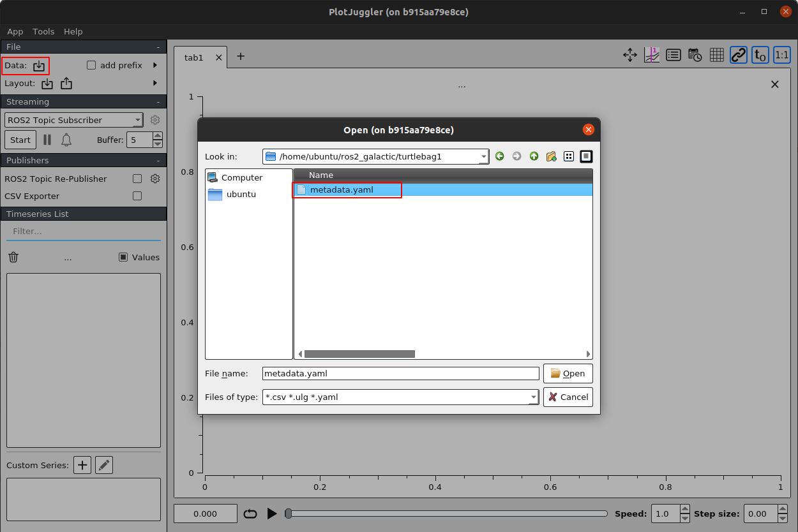Select the tab1 tab

click(193, 57)
